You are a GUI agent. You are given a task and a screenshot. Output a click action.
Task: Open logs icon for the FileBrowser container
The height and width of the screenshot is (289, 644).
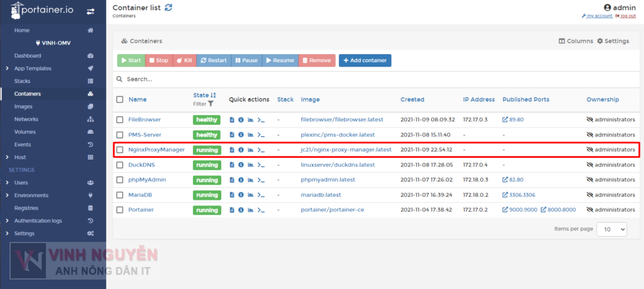[x=231, y=120]
